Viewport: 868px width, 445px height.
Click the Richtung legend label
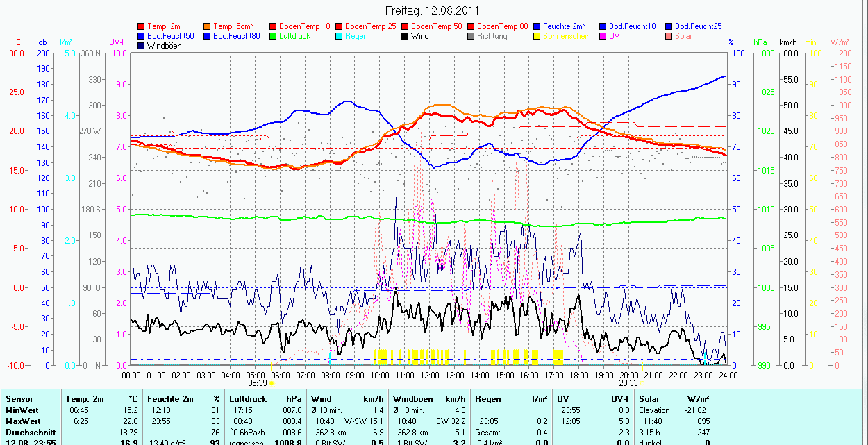[x=492, y=36]
